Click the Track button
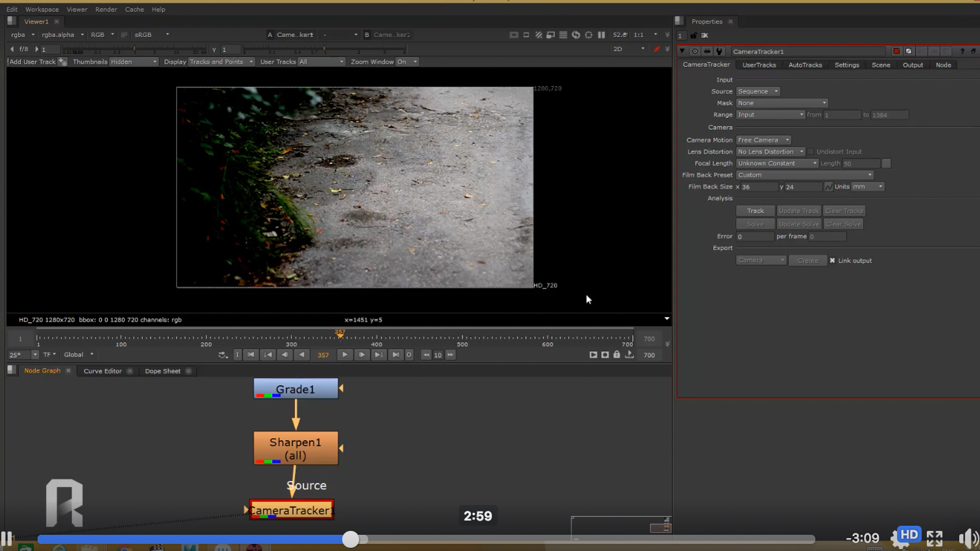This screenshot has width=980, height=551. pos(755,211)
